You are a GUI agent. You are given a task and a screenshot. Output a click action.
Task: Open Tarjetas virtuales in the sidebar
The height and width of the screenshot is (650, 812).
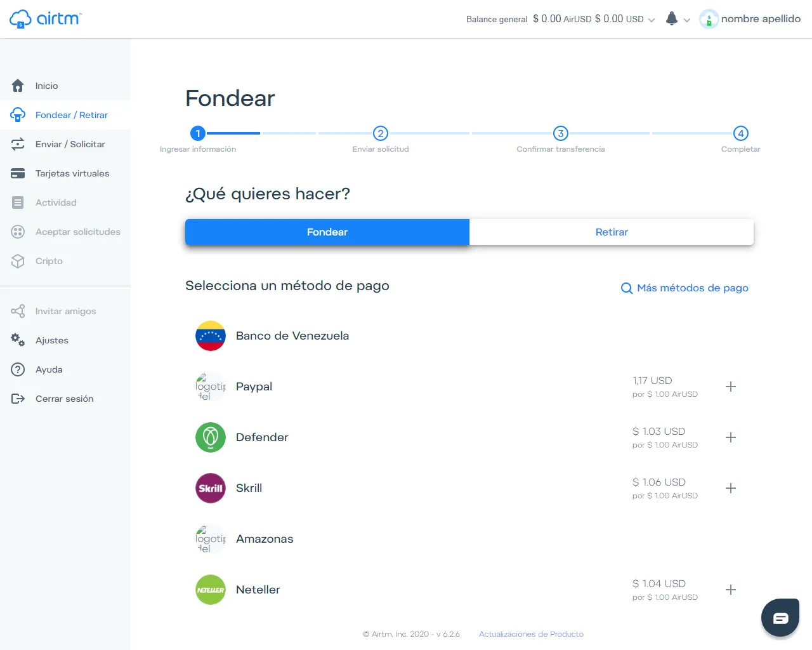pyautogui.click(x=65, y=173)
